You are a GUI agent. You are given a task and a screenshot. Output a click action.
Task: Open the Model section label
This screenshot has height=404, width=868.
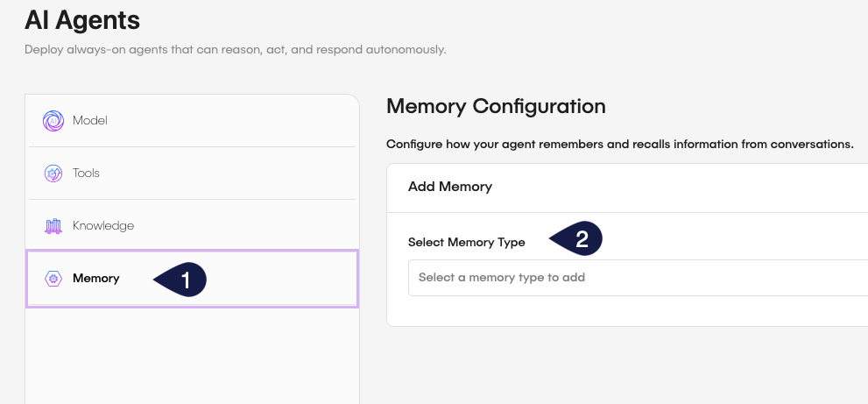click(x=90, y=121)
